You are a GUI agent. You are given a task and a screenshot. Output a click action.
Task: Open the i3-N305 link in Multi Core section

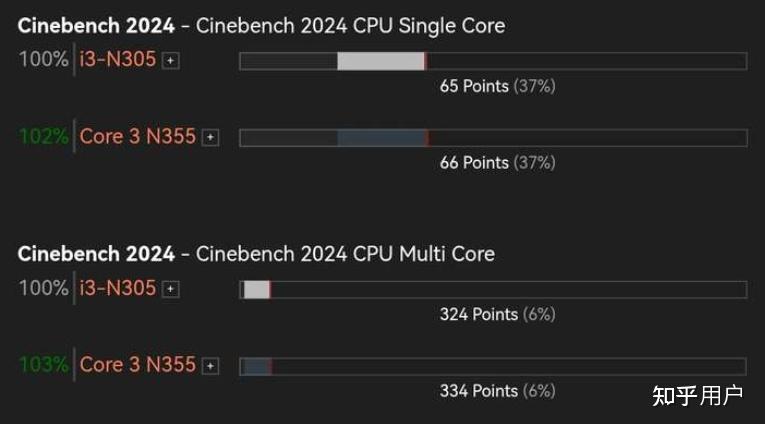(118, 288)
